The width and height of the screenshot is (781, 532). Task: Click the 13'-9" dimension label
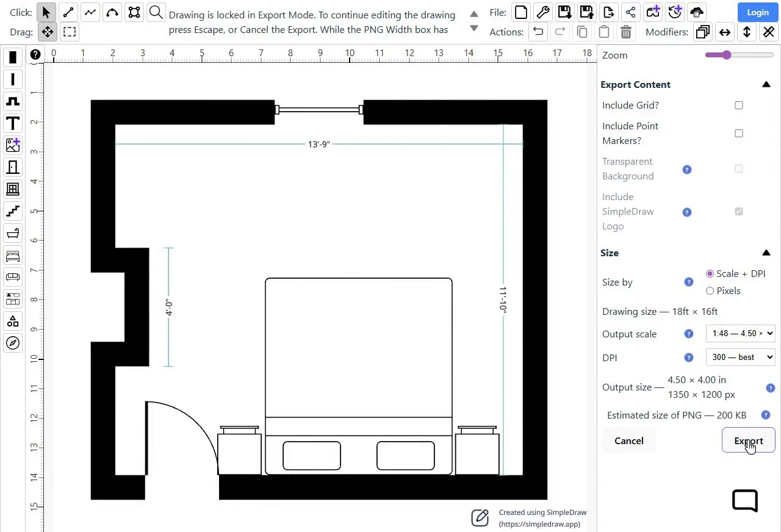[x=319, y=145]
